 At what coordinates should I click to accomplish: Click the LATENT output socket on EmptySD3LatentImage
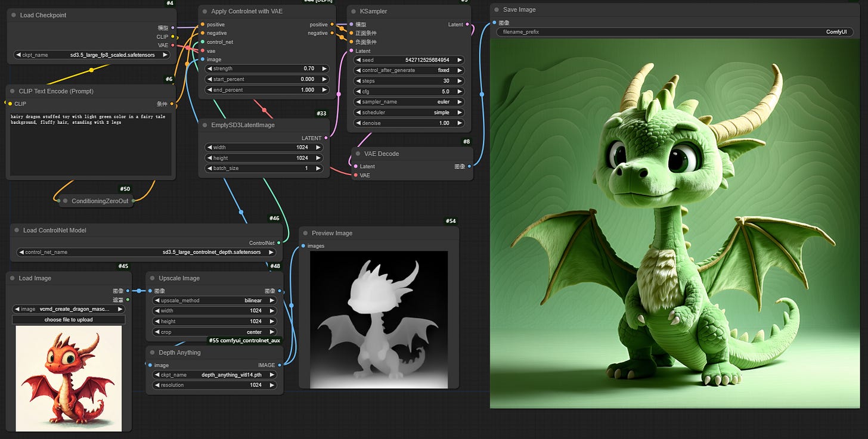[325, 138]
